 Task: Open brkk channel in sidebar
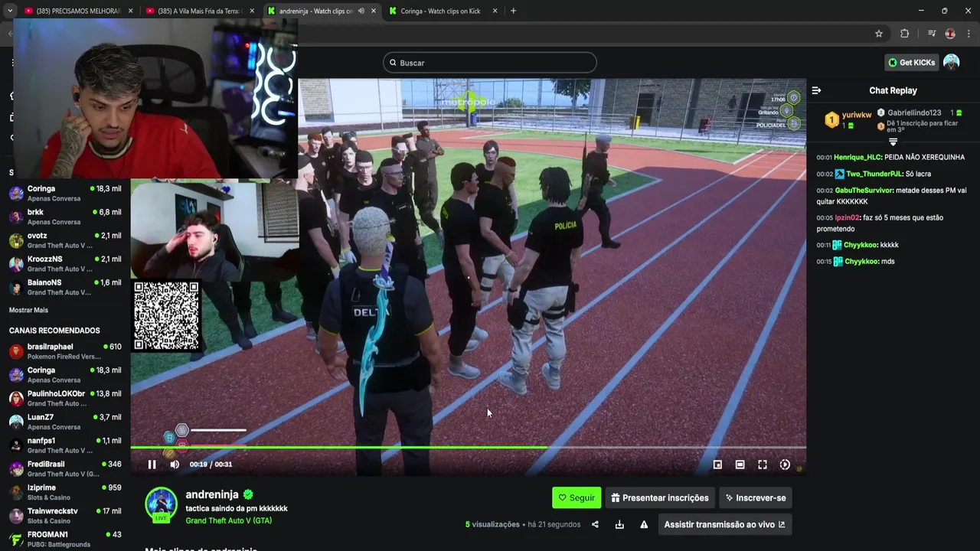tap(65, 217)
